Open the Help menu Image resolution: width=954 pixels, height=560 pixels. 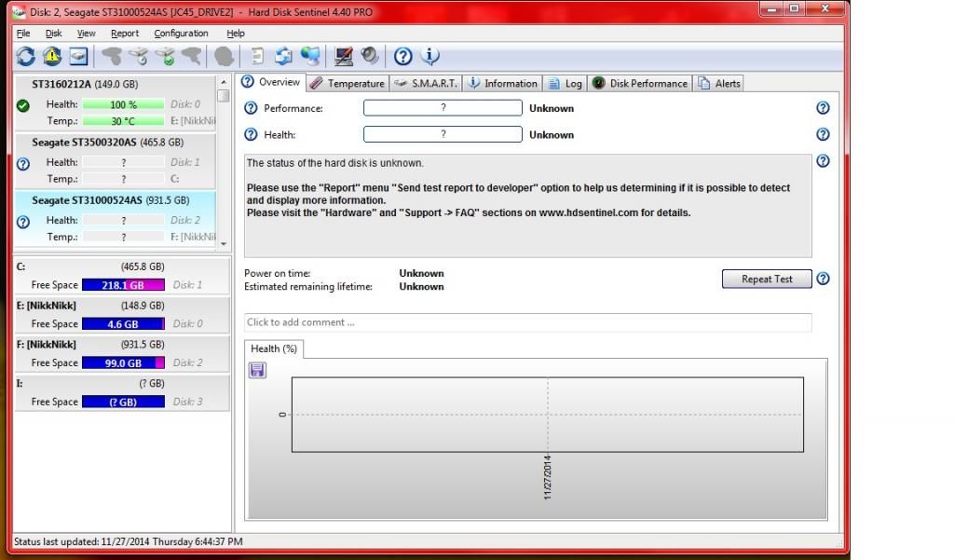coord(236,34)
